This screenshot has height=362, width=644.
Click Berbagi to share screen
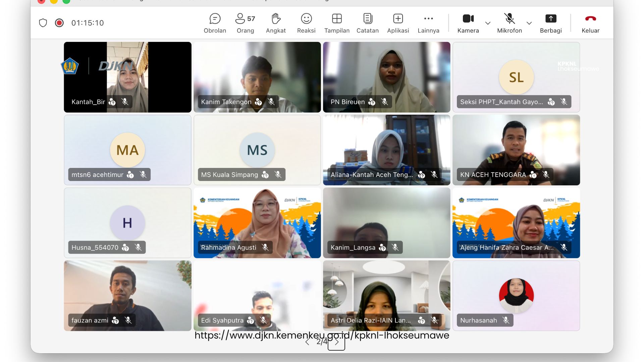click(x=550, y=23)
